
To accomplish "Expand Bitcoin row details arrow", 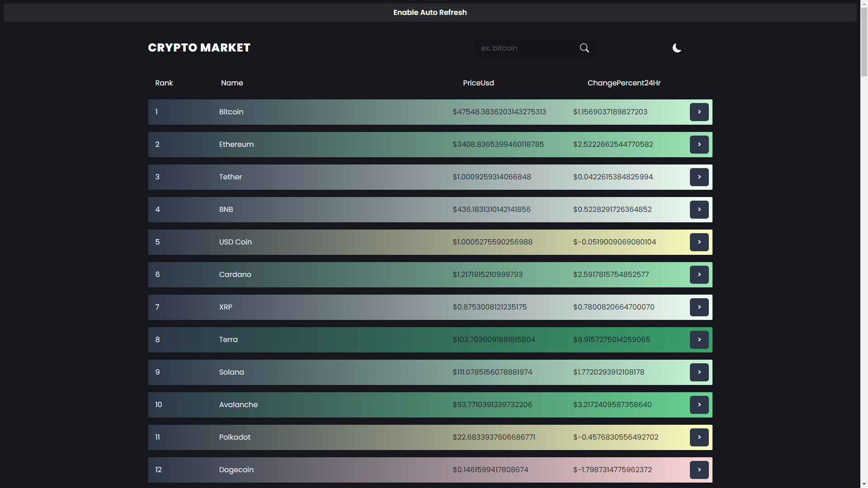I will [x=699, y=112].
